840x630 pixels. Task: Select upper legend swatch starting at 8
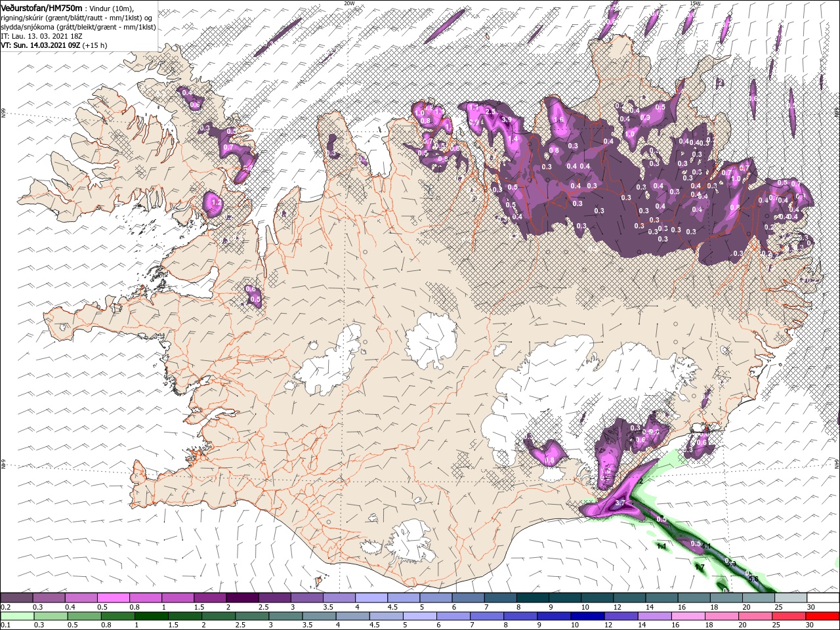(532, 598)
